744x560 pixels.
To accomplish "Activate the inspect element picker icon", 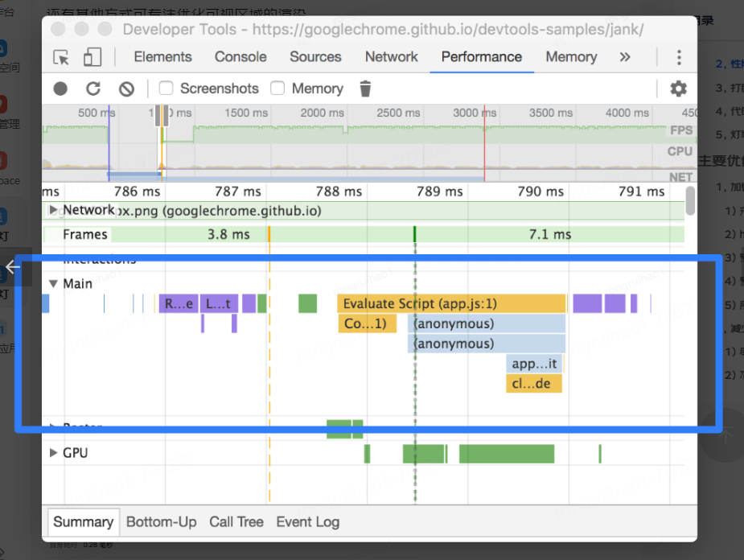I will click(x=61, y=57).
